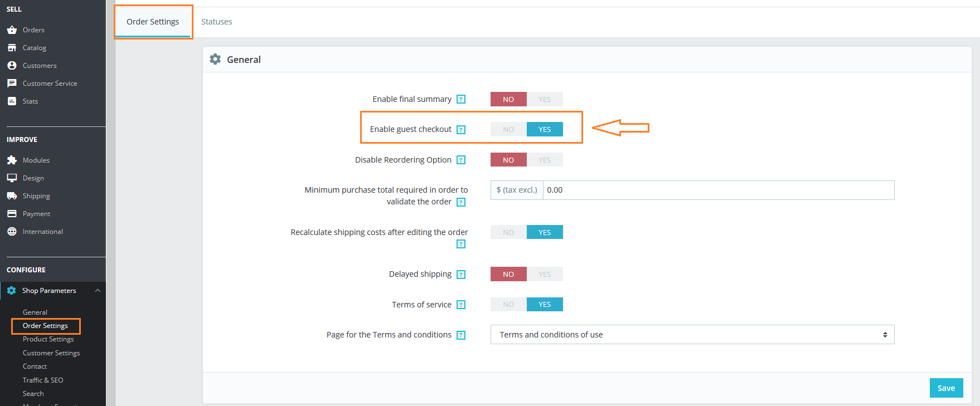The width and height of the screenshot is (980, 406).
Task: Collapse the Shop Parameters menu
Action: coord(98,291)
